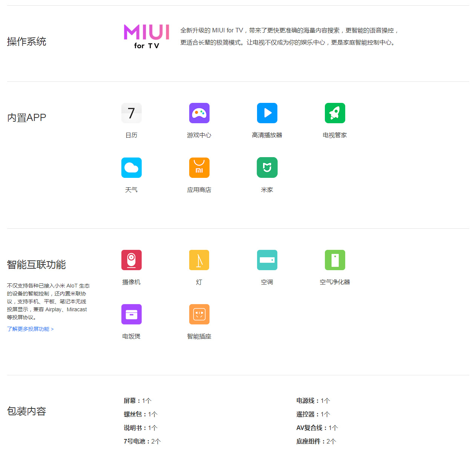The height and width of the screenshot is (465, 476).
Task: Click the 电源线：1个 package item
Action: pyautogui.click(x=313, y=401)
